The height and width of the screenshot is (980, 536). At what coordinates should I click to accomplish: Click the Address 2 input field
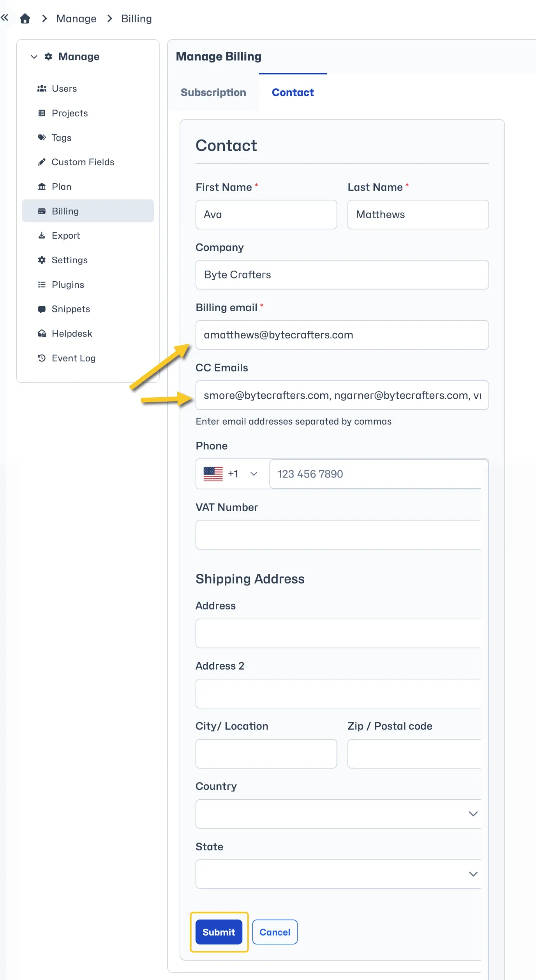pyautogui.click(x=338, y=693)
